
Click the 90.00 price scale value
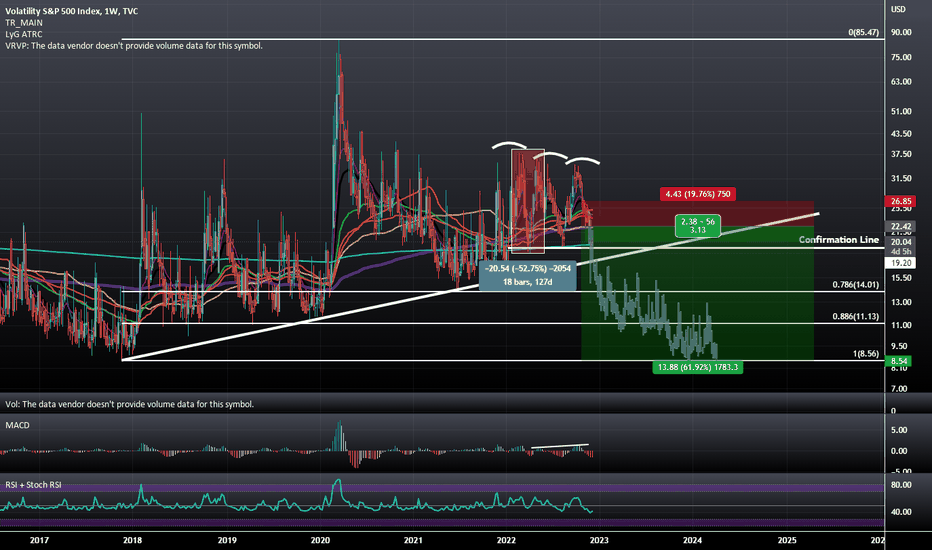click(901, 32)
